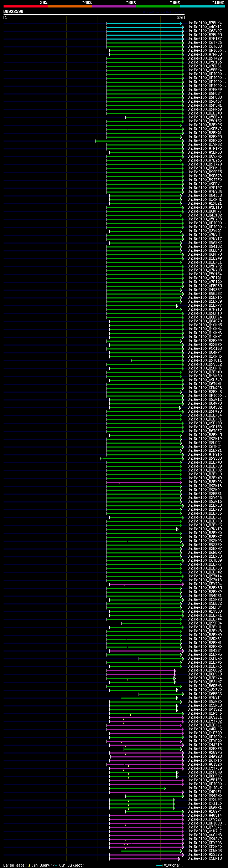The width and height of the screenshot is (228, 868).
Task: Click the orange ~40% identity legend segment
Action: coord(69,6)
